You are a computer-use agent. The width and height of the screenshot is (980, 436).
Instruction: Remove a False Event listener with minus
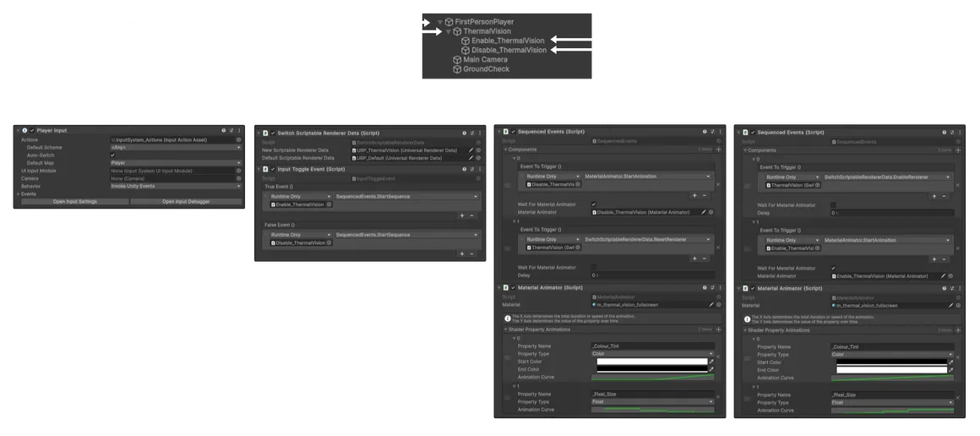point(472,253)
